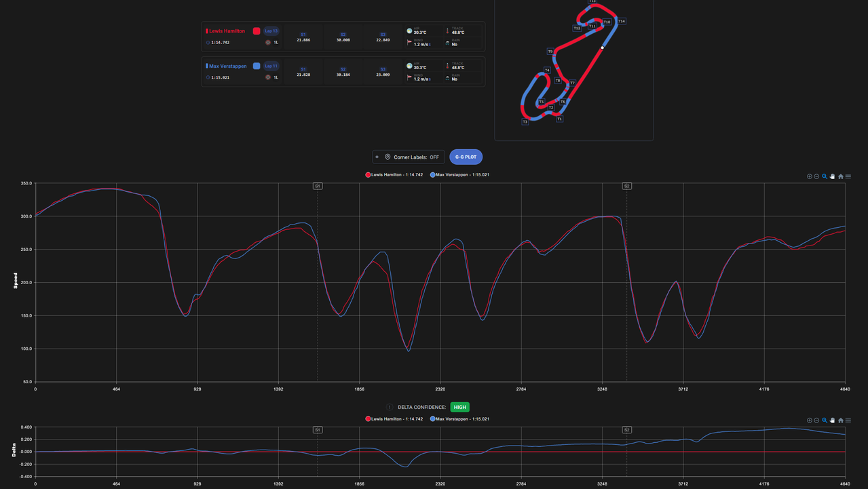Select zoom selection tool on Speed chart
Screen dimensions: 868x489
pos(825,176)
